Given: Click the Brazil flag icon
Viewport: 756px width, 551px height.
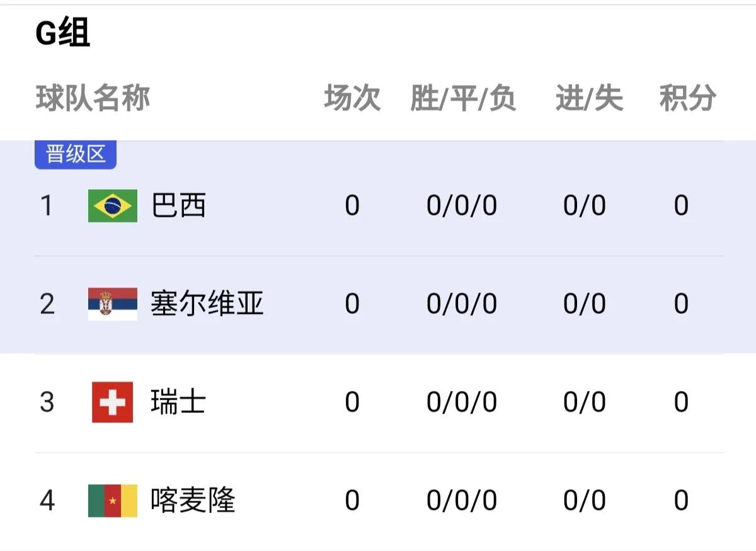Looking at the screenshot, I should [112, 206].
